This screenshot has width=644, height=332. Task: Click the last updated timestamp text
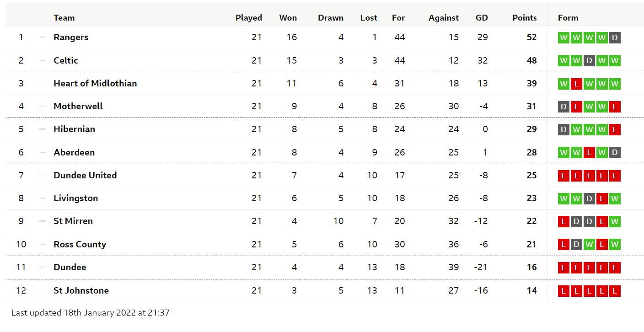pos(90,313)
